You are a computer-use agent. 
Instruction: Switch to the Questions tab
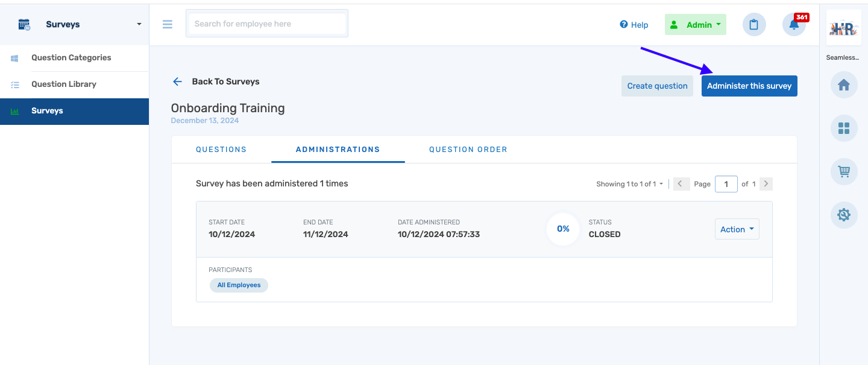click(x=221, y=150)
